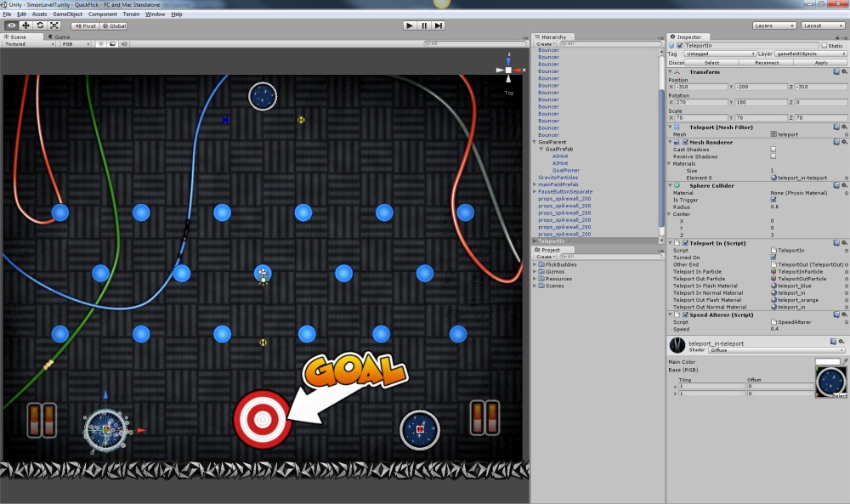Click the Pivot toggle button

point(85,25)
